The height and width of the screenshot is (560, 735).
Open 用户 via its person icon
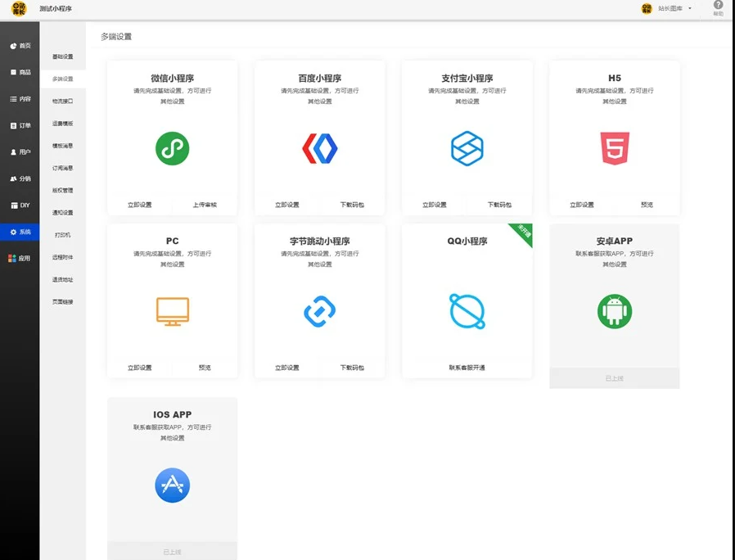point(13,152)
